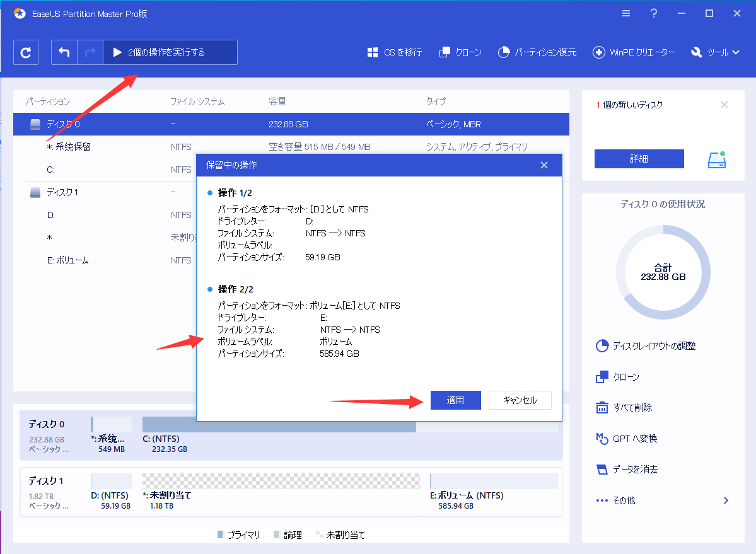The height and width of the screenshot is (554, 756).
Task: Open the hamburger menu in the title bar
Action: point(626,13)
